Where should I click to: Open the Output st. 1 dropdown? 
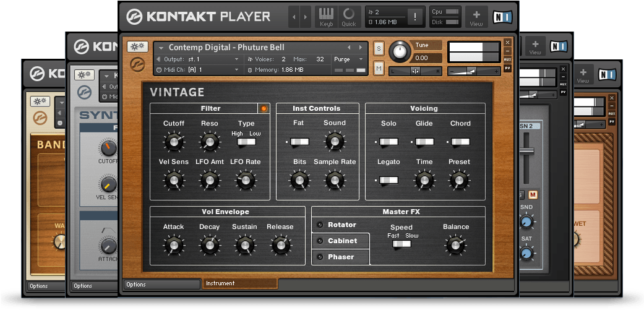[198, 59]
